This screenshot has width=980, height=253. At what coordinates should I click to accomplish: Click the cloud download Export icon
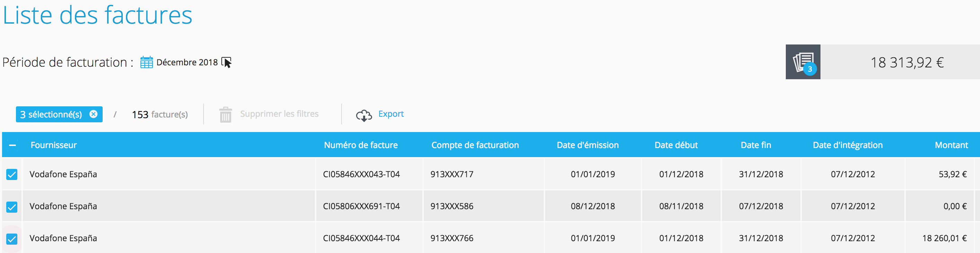364,115
